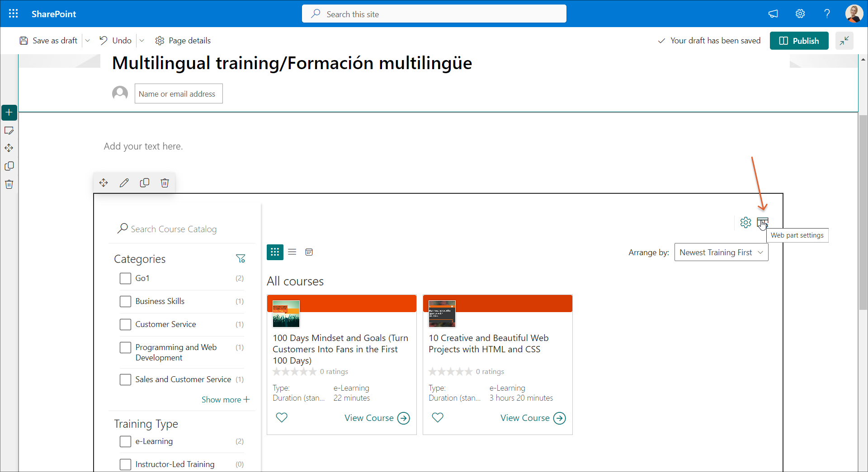The width and height of the screenshot is (868, 472).
Task: Open the Newest Training First dropdown
Action: pyautogui.click(x=721, y=252)
